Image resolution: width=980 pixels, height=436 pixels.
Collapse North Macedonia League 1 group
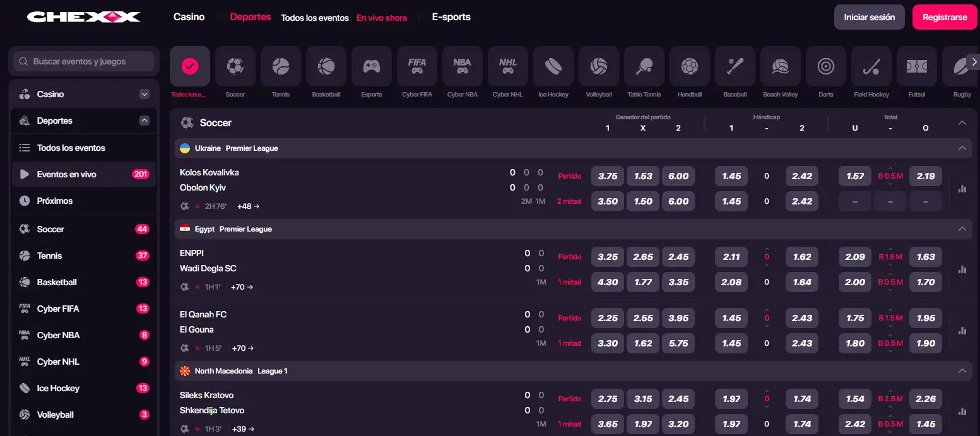[962, 371]
